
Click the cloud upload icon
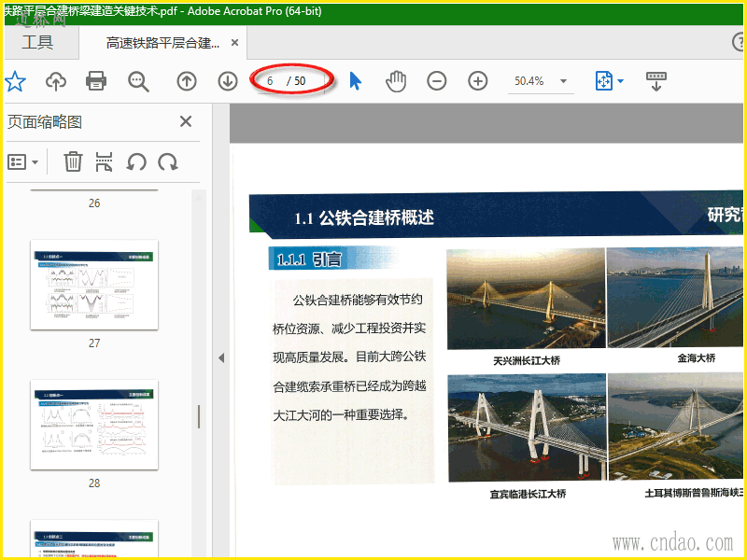(x=56, y=81)
